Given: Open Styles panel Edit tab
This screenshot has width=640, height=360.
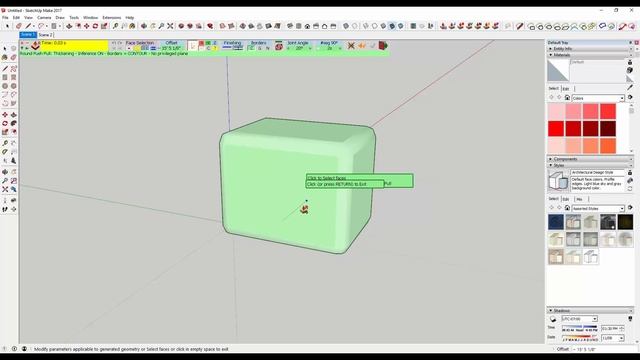Looking at the screenshot, I should (x=566, y=199).
